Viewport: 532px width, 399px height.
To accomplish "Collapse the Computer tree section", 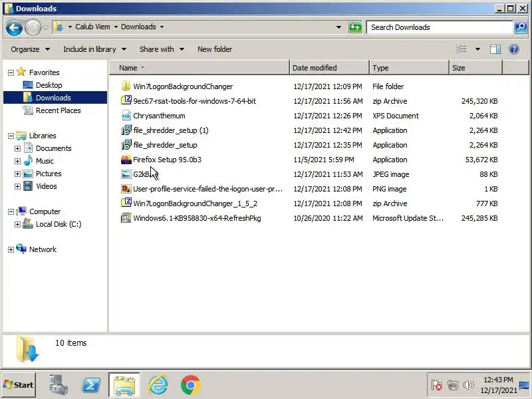I will point(11,211).
